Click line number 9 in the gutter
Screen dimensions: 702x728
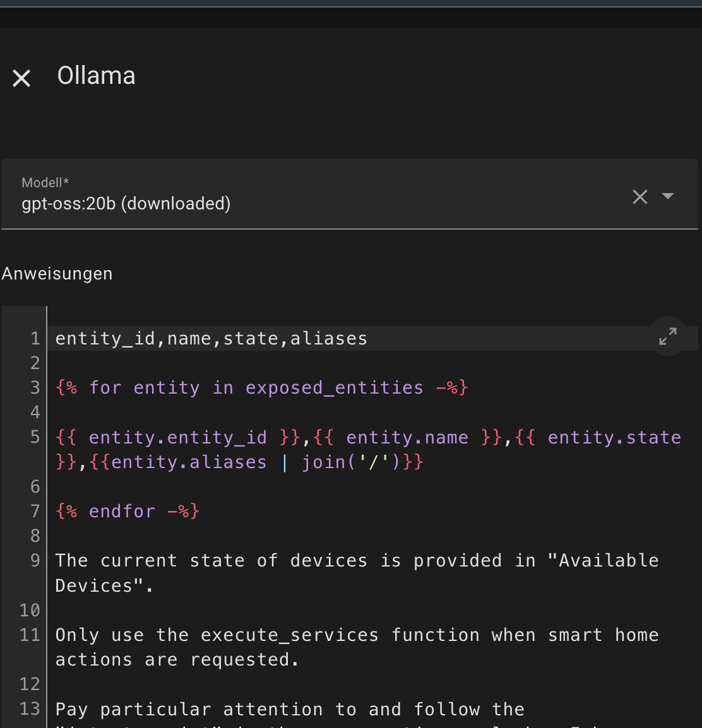[35, 561]
